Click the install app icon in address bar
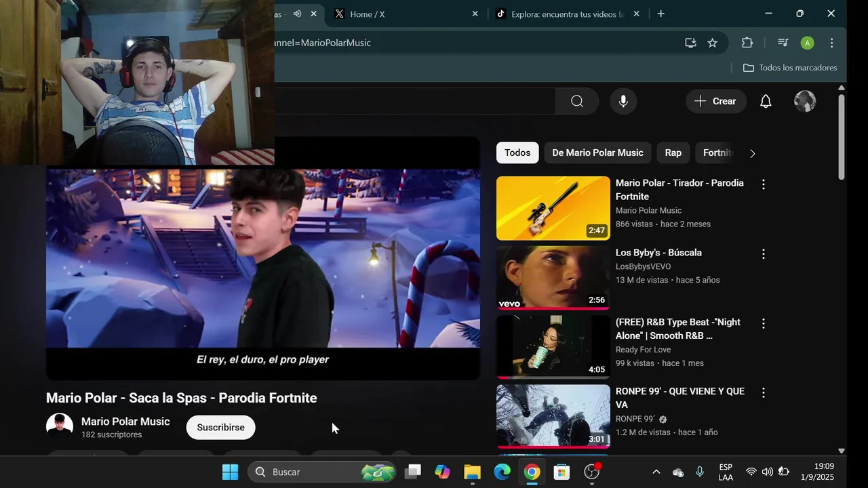This screenshot has height=488, width=868. click(690, 43)
